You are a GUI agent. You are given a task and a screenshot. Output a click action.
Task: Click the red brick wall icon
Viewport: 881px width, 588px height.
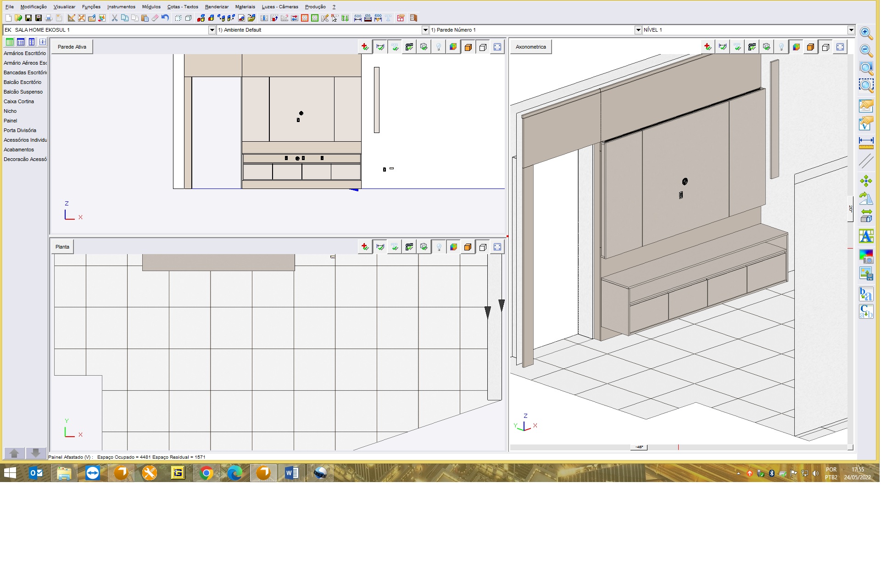point(305,18)
